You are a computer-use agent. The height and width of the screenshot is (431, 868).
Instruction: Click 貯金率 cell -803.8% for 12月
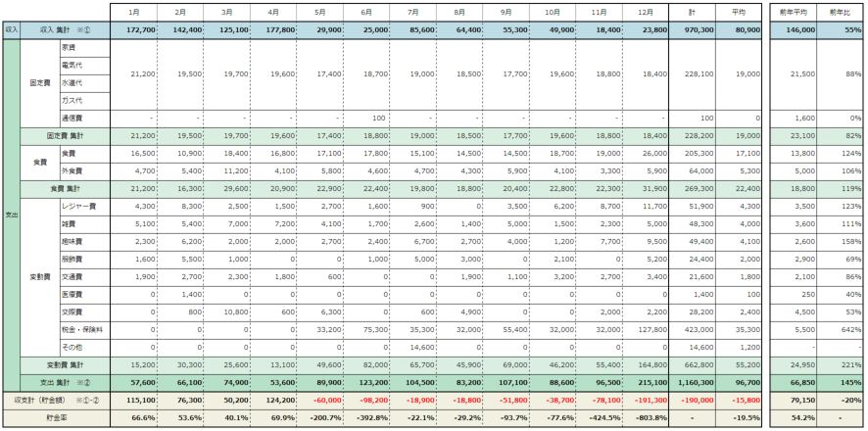coord(645,419)
